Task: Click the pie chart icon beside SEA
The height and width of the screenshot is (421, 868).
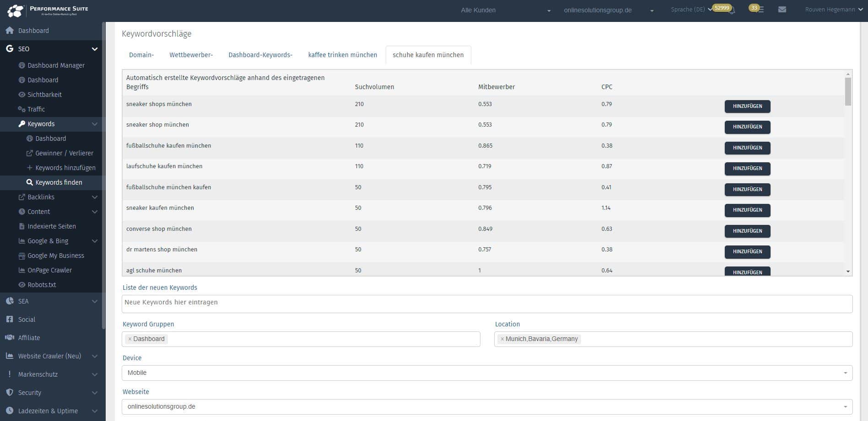Action: pos(10,301)
